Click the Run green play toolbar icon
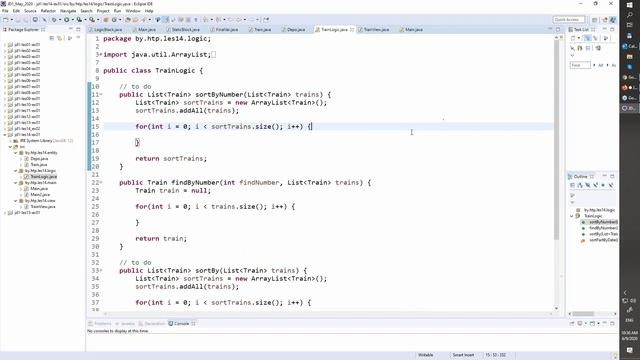The height and width of the screenshot is (360, 640). [x=67, y=20]
